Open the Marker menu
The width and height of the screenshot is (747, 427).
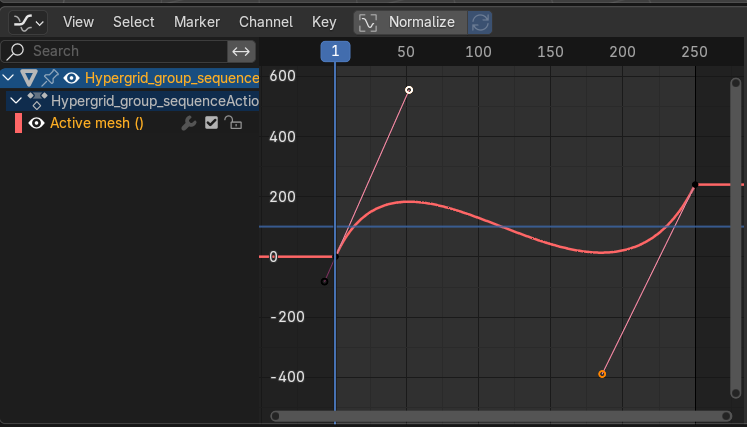(x=196, y=22)
